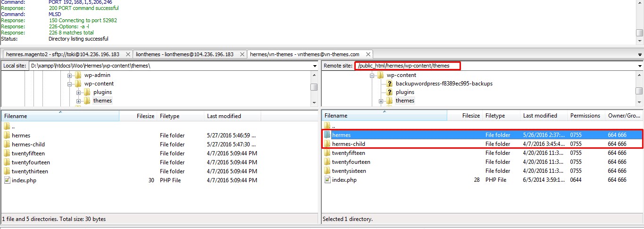Sort local list by Last modified header
The image size is (644, 229).
coord(233,116)
